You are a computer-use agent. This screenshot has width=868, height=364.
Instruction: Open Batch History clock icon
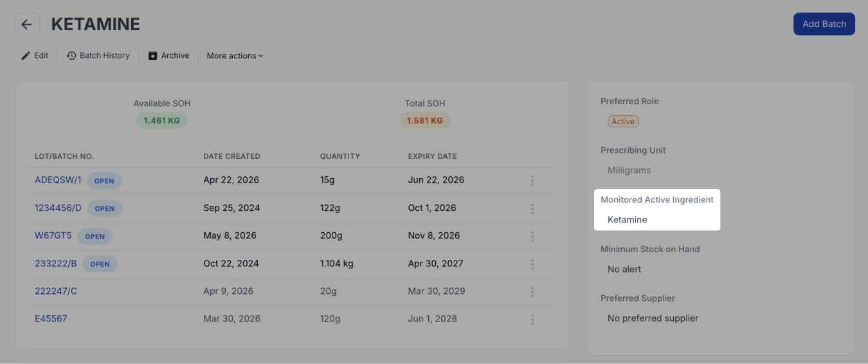coord(71,56)
